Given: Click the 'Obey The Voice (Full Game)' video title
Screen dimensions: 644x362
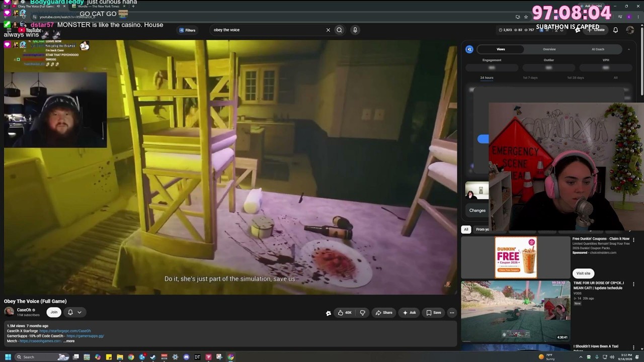Looking at the screenshot, I should click(x=35, y=301).
